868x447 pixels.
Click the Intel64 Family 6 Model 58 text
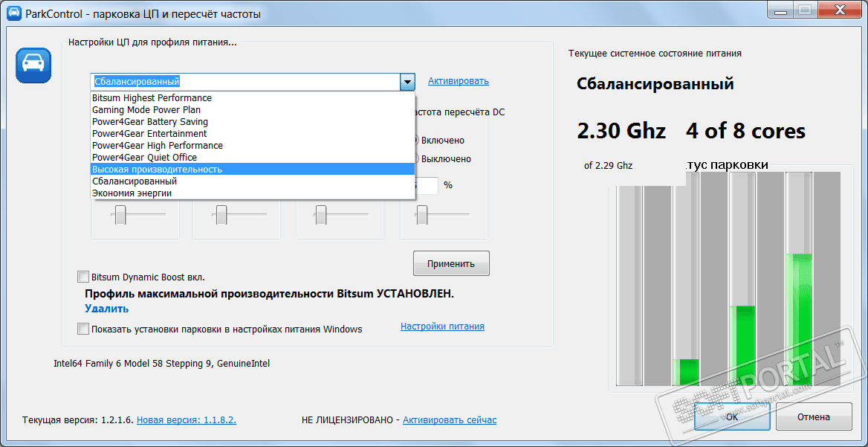(x=162, y=364)
